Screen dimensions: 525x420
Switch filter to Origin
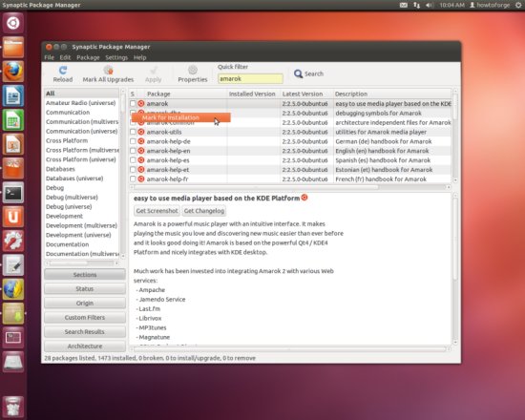click(85, 304)
